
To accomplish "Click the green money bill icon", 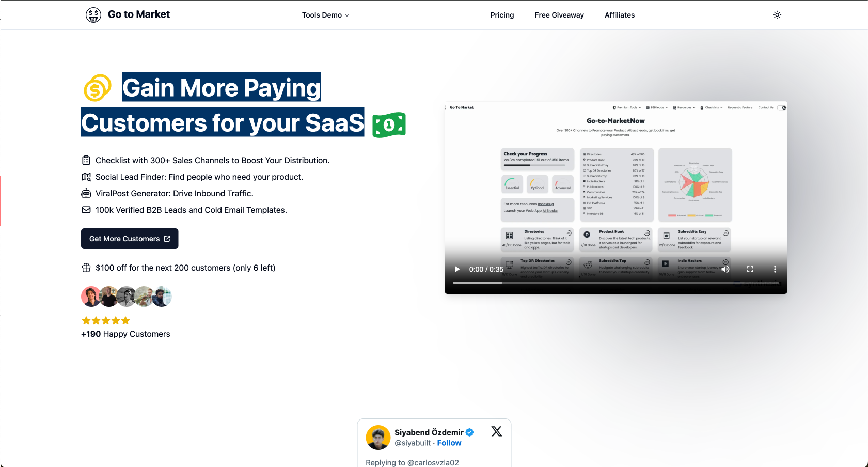I will 389,124.
